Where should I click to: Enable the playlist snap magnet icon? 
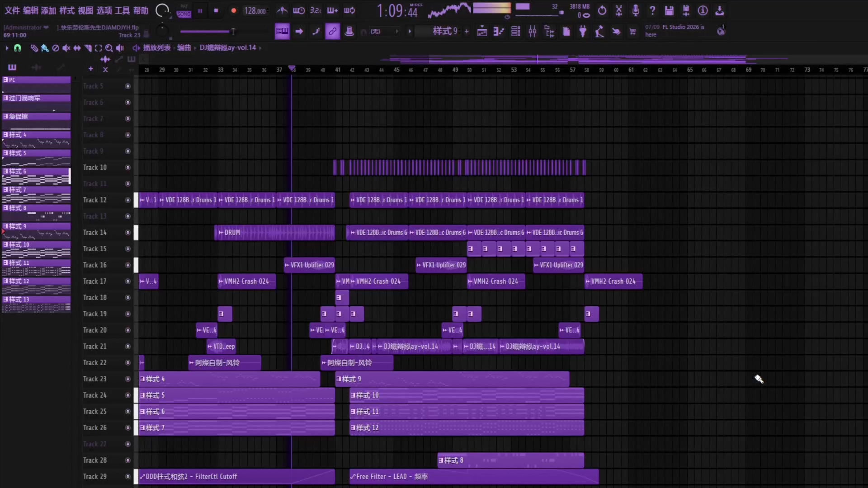[18, 48]
